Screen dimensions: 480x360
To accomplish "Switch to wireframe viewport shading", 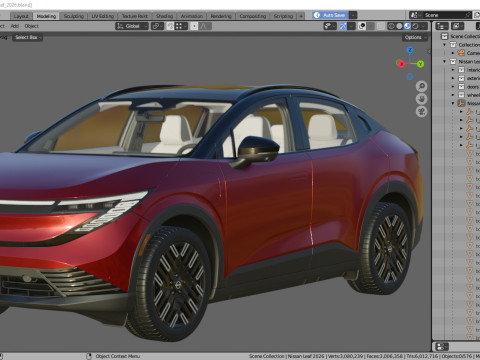I will click(x=391, y=26).
